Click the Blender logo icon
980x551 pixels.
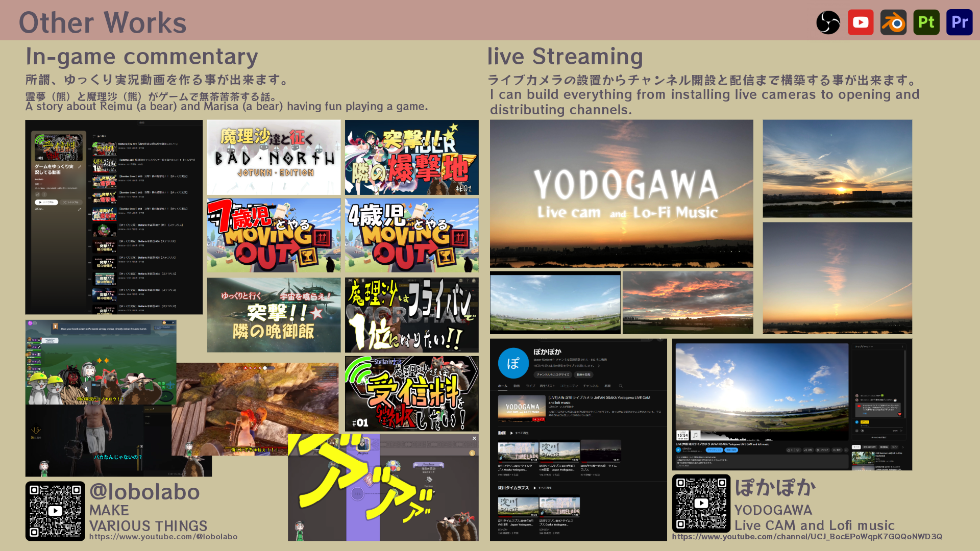pos(893,22)
